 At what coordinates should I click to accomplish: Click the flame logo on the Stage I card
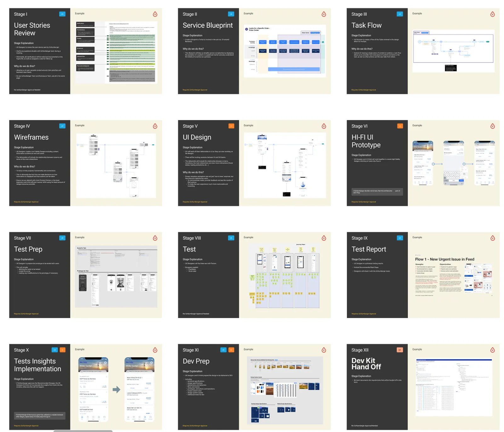pos(155,14)
